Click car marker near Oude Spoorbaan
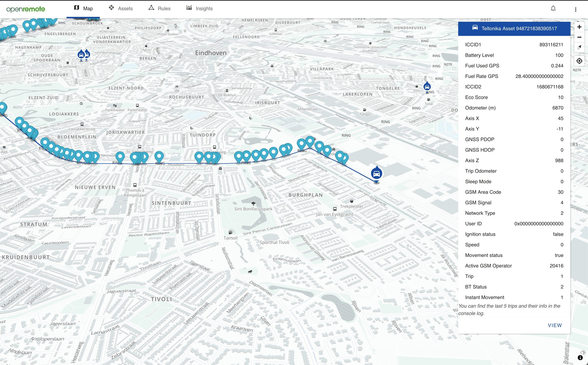Screen dimensions: 588x365 (81, 55)
